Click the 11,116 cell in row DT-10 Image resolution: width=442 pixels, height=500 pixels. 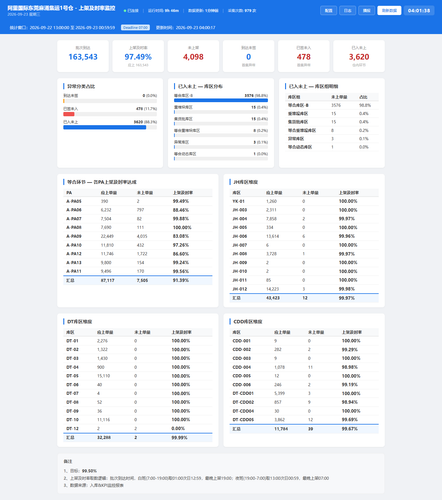(x=103, y=420)
